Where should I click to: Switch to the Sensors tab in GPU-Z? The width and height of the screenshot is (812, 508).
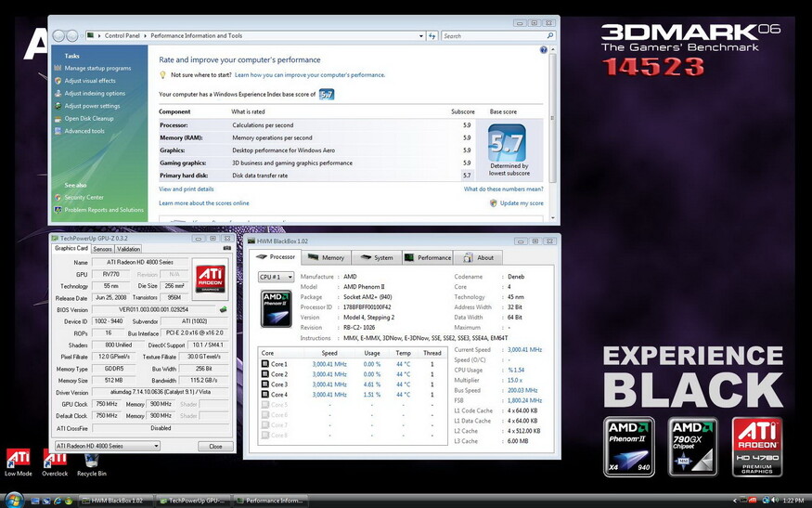[x=102, y=249]
